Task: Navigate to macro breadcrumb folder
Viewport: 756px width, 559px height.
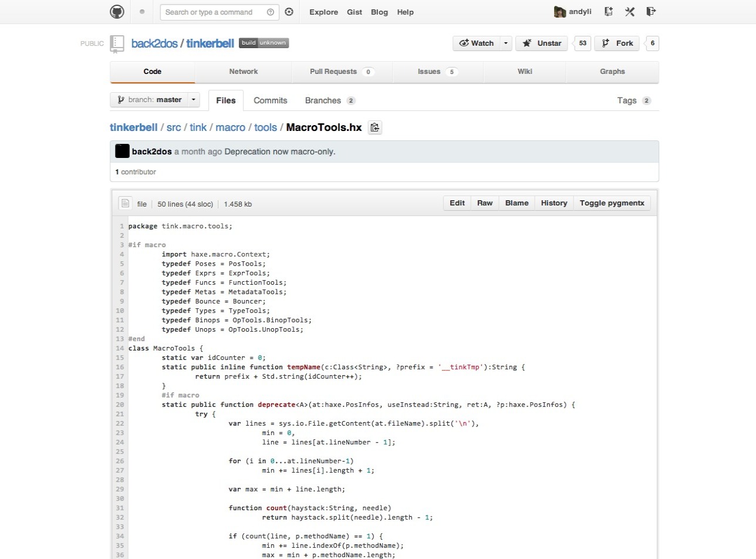Action: [230, 127]
